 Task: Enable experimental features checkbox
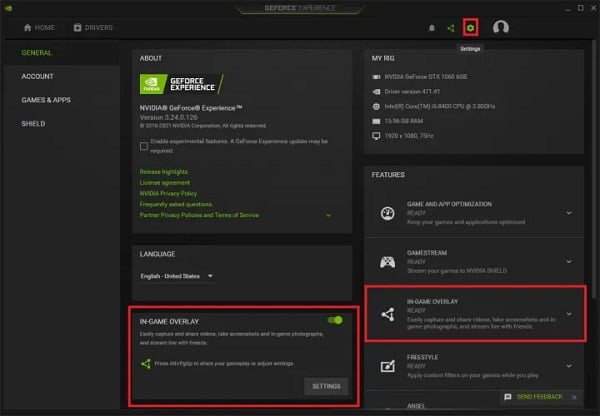coord(144,146)
